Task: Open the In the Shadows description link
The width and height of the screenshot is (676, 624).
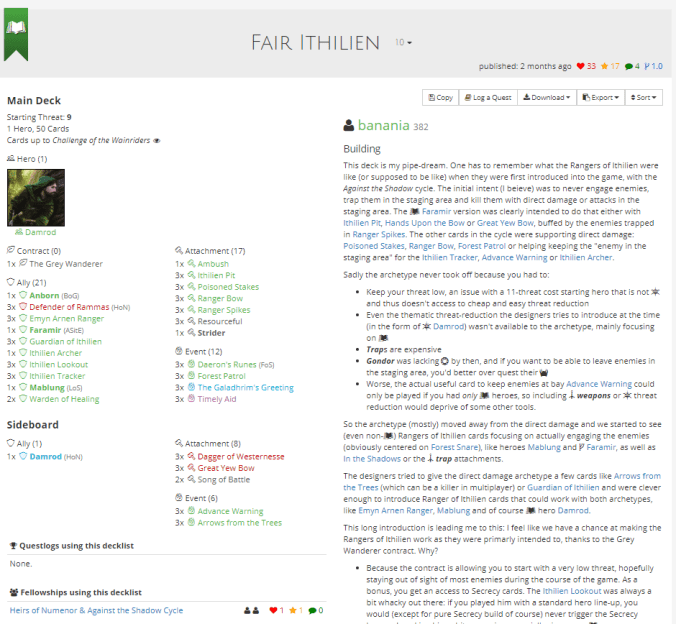Action: (x=372, y=459)
